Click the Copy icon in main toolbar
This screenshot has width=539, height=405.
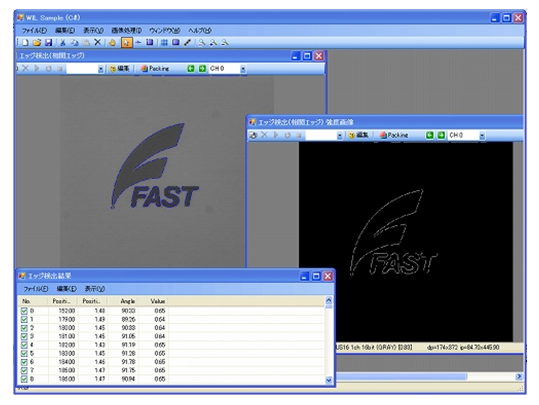74,43
